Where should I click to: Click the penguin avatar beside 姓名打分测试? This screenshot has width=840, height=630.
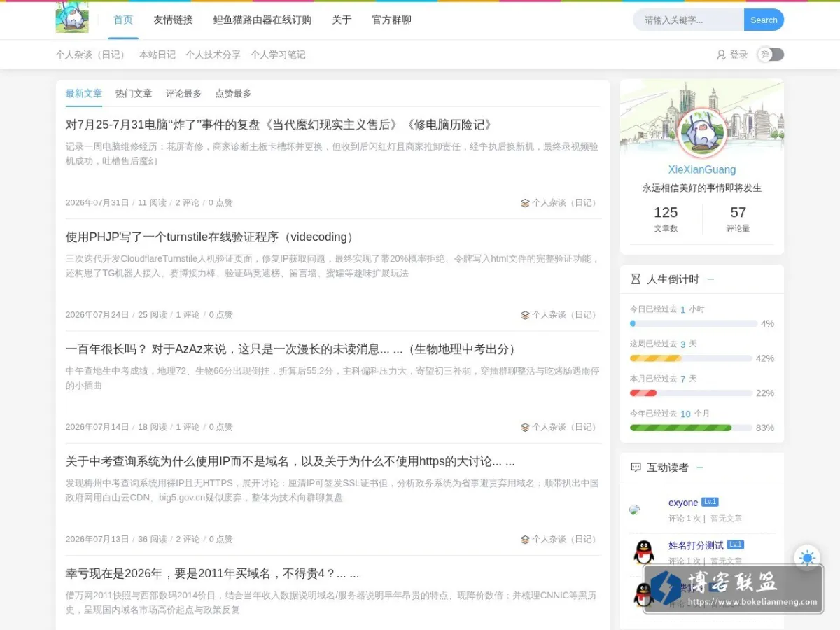(643, 552)
